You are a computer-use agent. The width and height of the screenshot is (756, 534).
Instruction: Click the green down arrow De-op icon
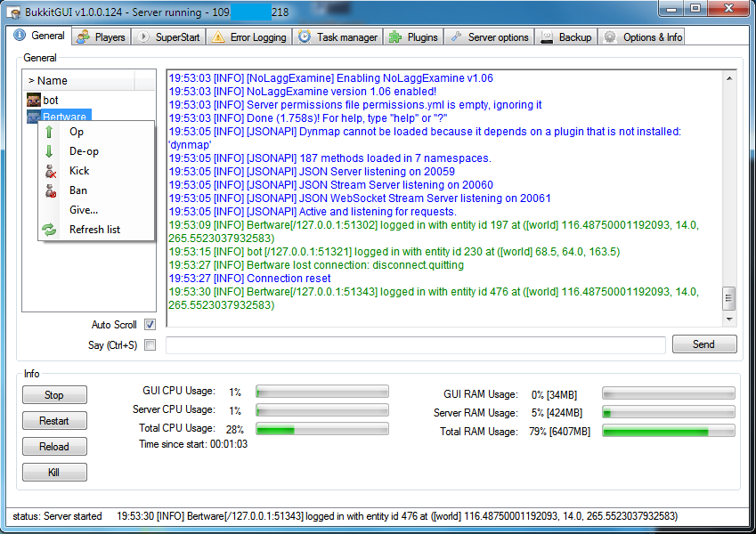[x=49, y=151]
